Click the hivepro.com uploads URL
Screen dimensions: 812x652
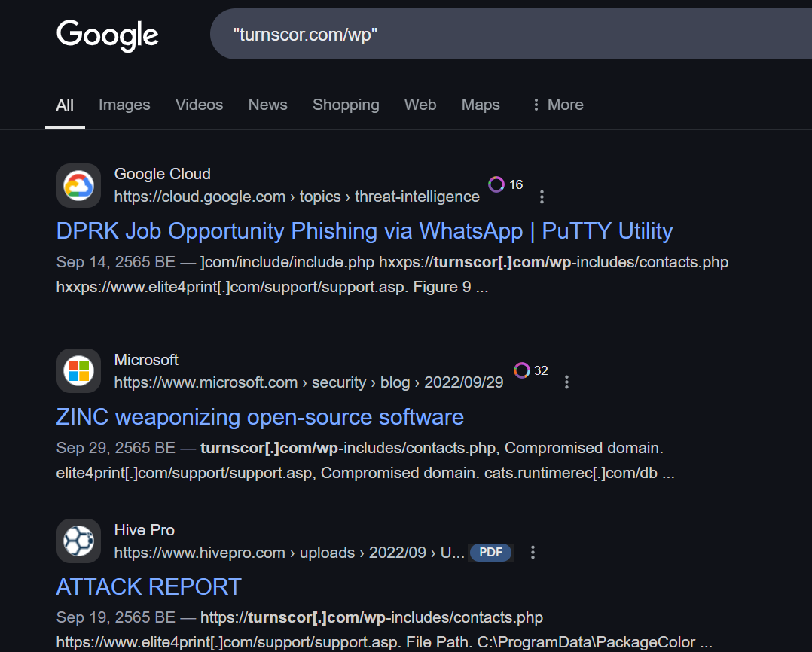click(x=289, y=553)
